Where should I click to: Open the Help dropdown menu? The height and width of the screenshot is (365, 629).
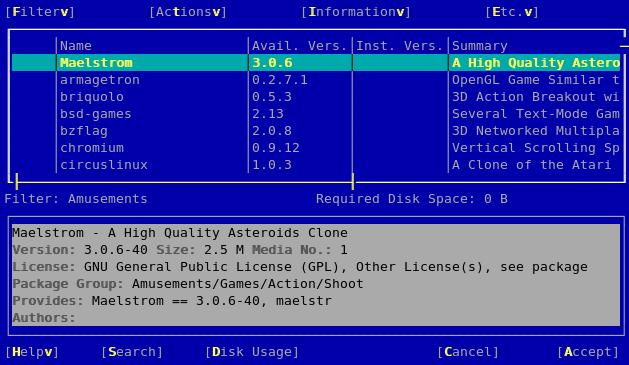pos(32,352)
